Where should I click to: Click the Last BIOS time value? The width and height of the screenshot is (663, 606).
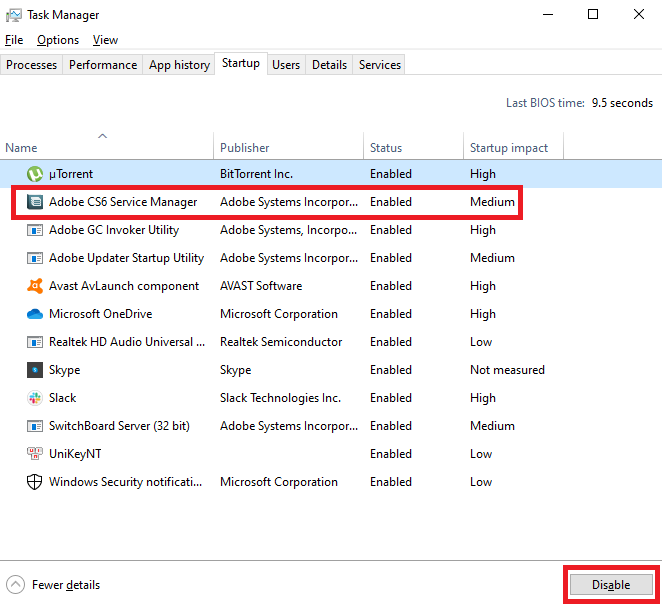622,103
